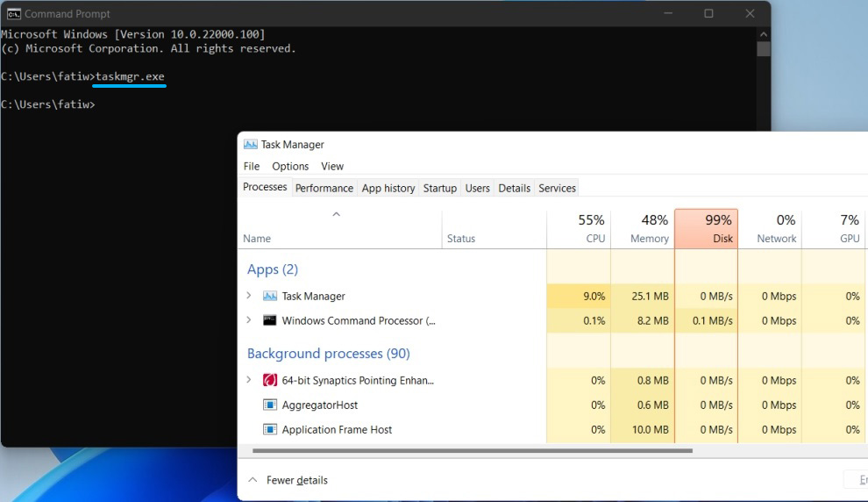Click the Synaptics Pointing Enhancement icon
This screenshot has width=868, height=502.
270,381
